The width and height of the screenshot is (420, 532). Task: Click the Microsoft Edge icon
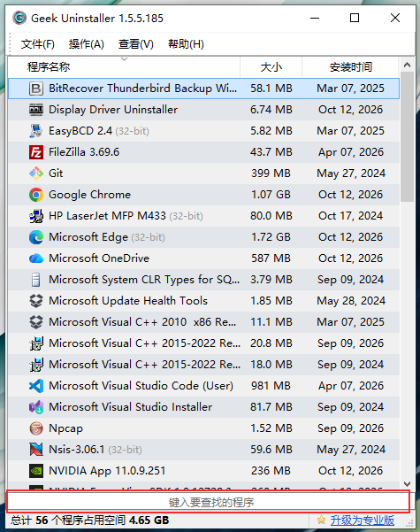[x=36, y=237]
